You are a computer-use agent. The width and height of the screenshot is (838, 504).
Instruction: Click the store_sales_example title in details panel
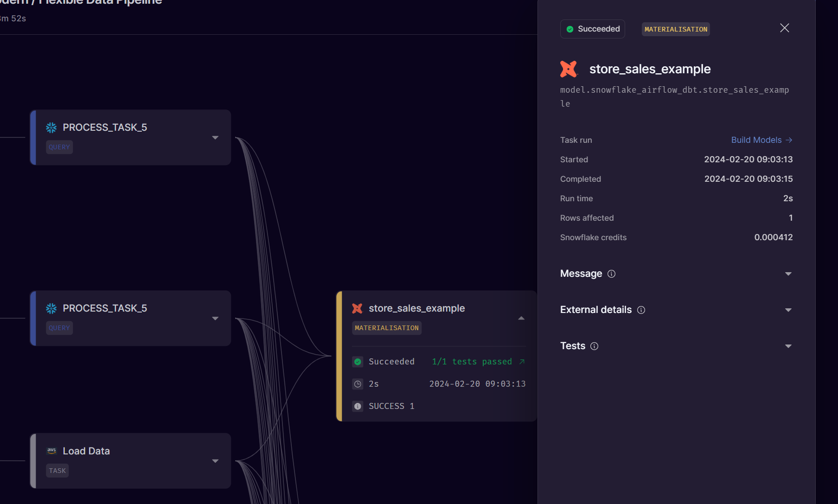pyautogui.click(x=650, y=69)
